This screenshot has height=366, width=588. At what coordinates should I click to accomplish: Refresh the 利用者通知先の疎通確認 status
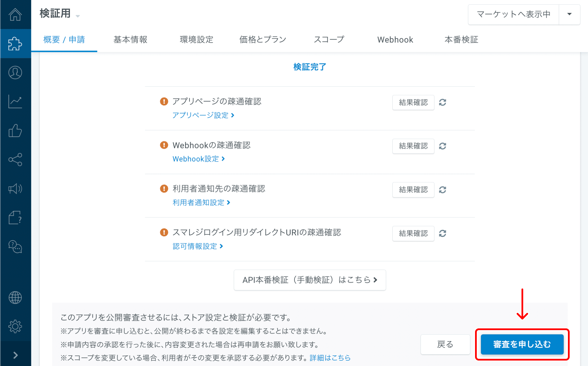tap(443, 190)
